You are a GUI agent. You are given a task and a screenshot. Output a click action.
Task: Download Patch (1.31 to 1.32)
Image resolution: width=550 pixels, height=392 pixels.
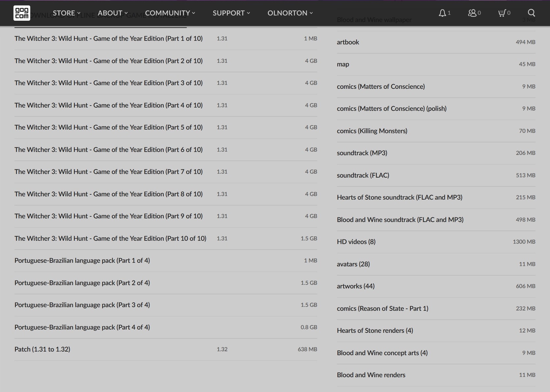pos(166,349)
